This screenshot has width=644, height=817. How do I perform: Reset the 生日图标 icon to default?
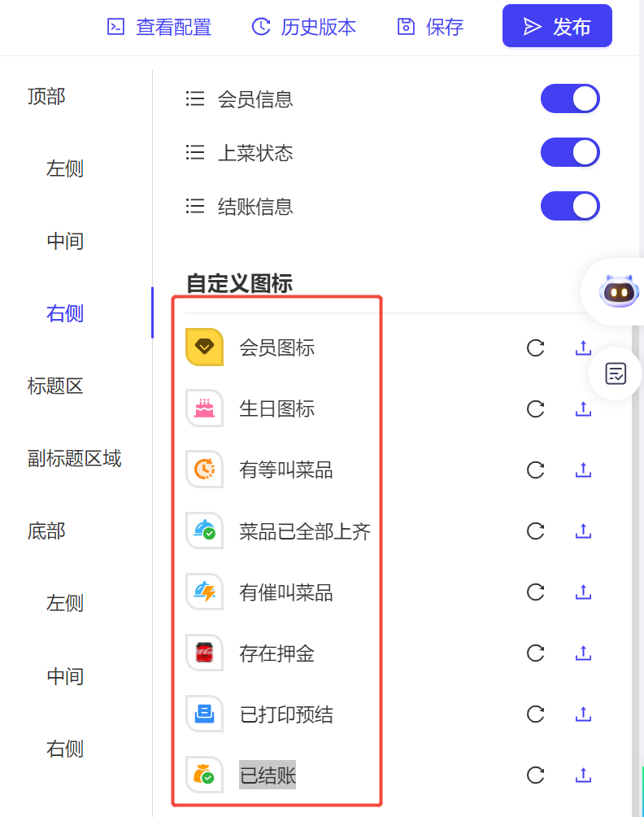(535, 409)
